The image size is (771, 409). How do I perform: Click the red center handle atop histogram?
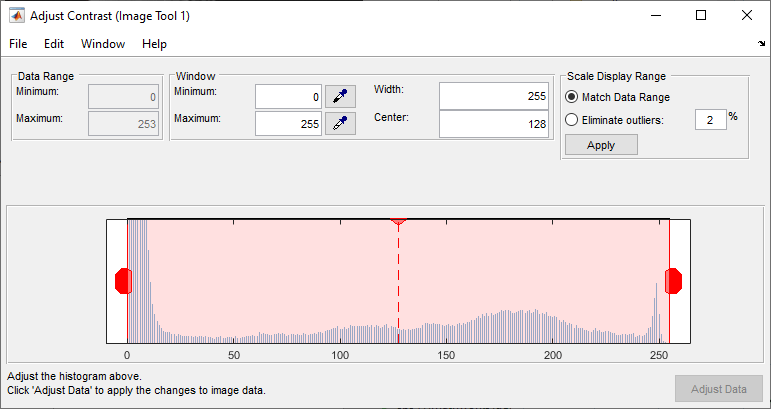coord(398,220)
